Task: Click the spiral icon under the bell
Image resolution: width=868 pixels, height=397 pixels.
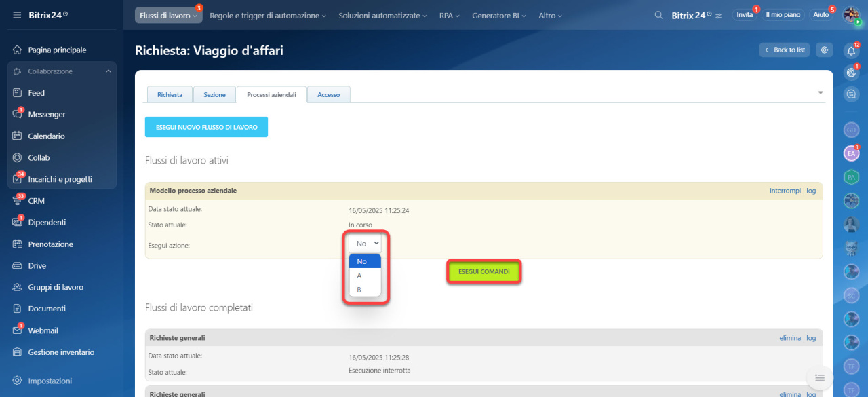Action: pyautogui.click(x=852, y=72)
